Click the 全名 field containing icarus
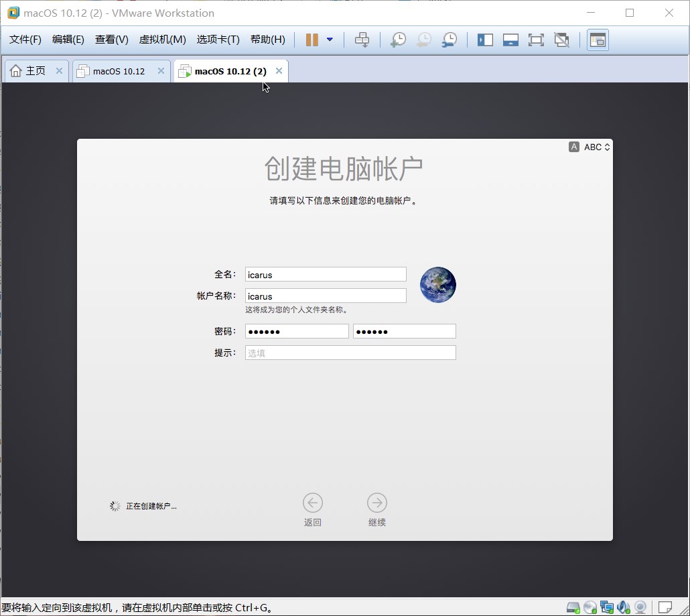This screenshot has width=690, height=616. click(x=326, y=274)
